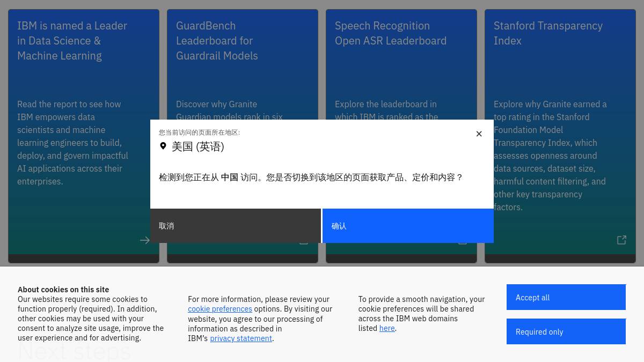Open Speech Recognition Open ASR Leaderboard card
644x362 pixels.
click(391, 33)
